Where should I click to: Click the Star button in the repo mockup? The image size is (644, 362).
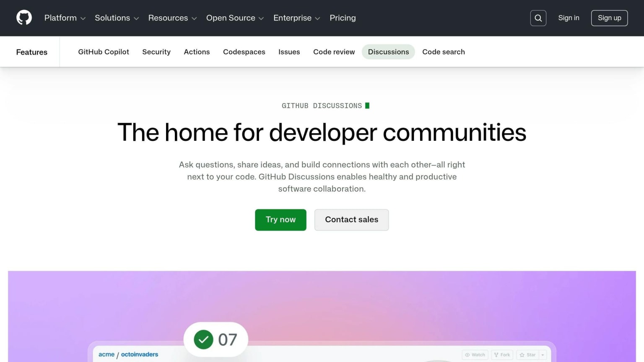tap(528, 355)
